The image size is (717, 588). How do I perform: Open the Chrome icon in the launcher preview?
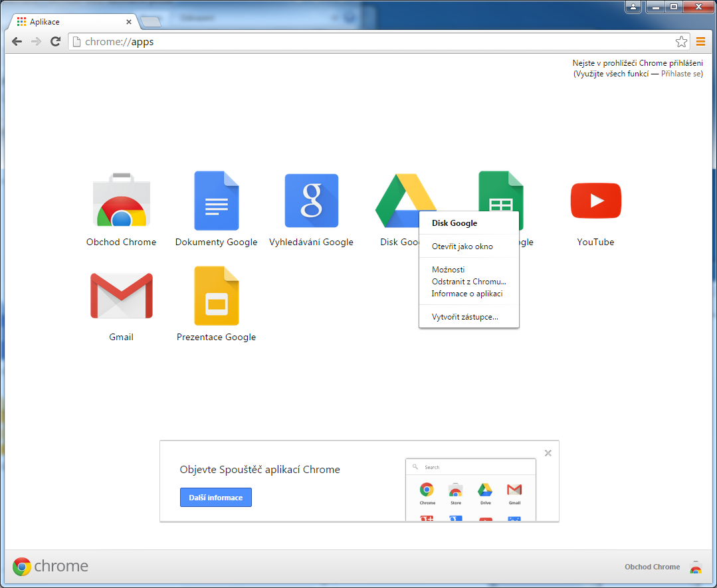tap(427, 490)
